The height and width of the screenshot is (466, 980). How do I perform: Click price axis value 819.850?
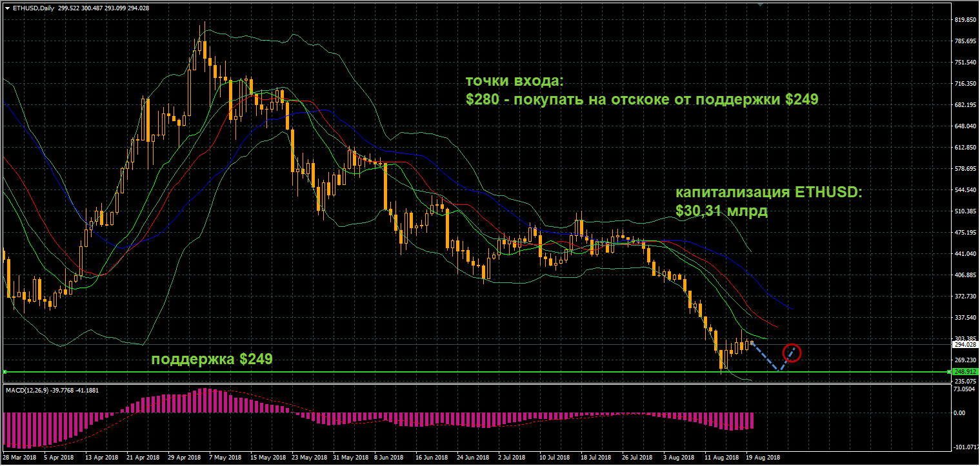964,20
